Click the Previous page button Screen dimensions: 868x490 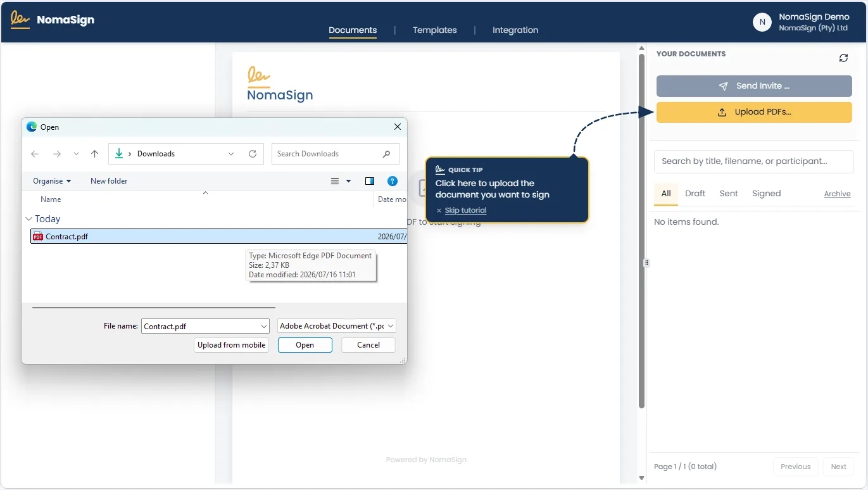[x=796, y=467]
